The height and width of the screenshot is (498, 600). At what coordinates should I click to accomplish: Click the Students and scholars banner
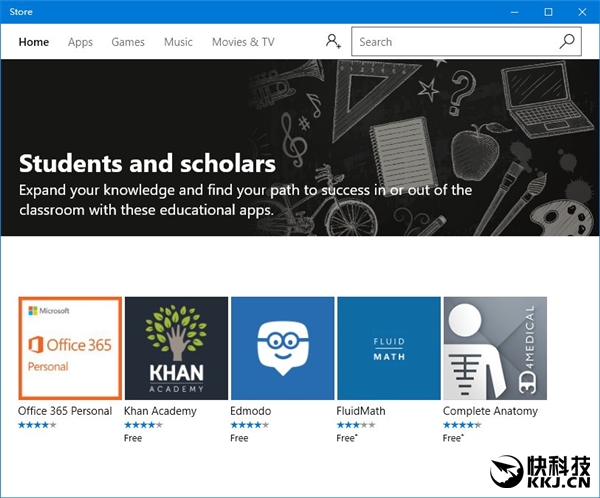[x=300, y=148]
